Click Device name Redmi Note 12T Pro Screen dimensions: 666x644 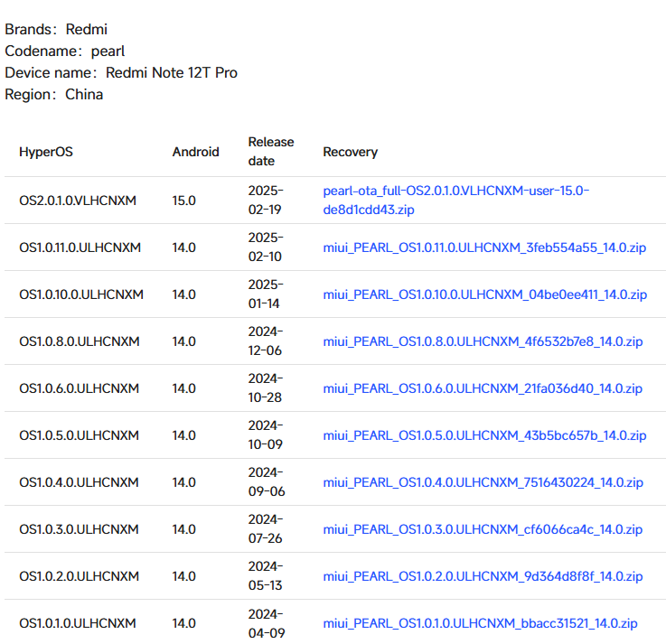point(121,72)
